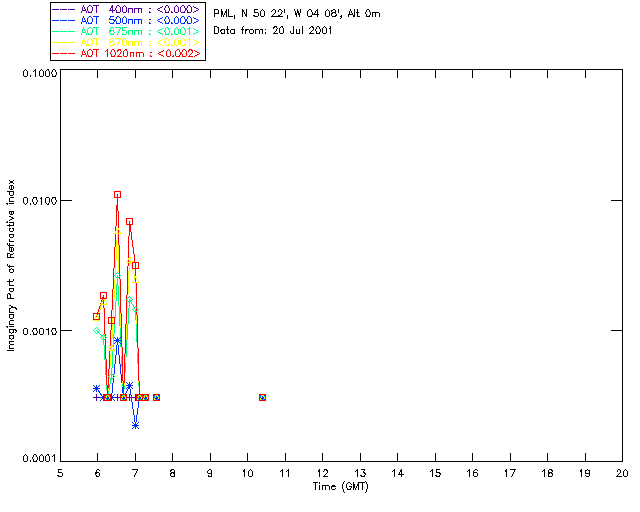Click the AOT 675nm legend entry

tap(127, 31)
